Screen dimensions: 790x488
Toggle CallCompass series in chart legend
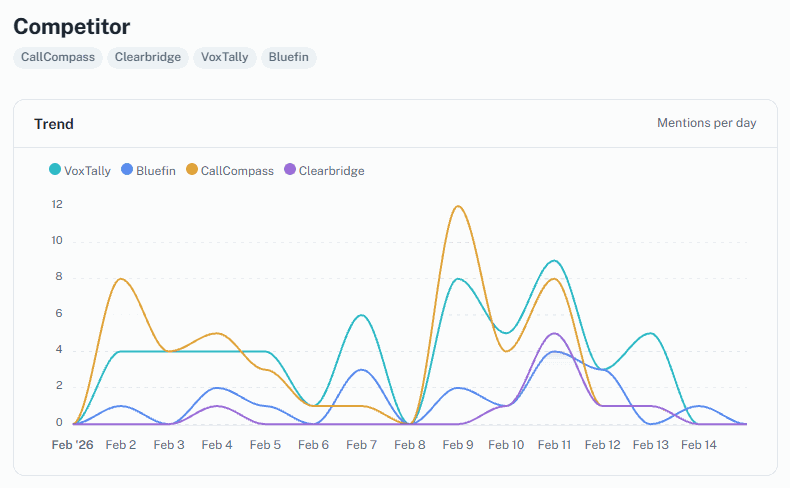tap(230, 171)
